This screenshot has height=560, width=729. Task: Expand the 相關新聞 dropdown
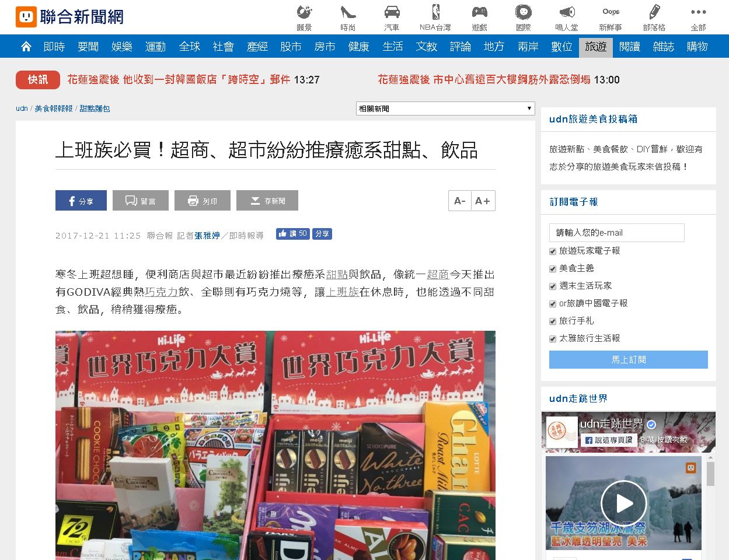tap(445, 108)
